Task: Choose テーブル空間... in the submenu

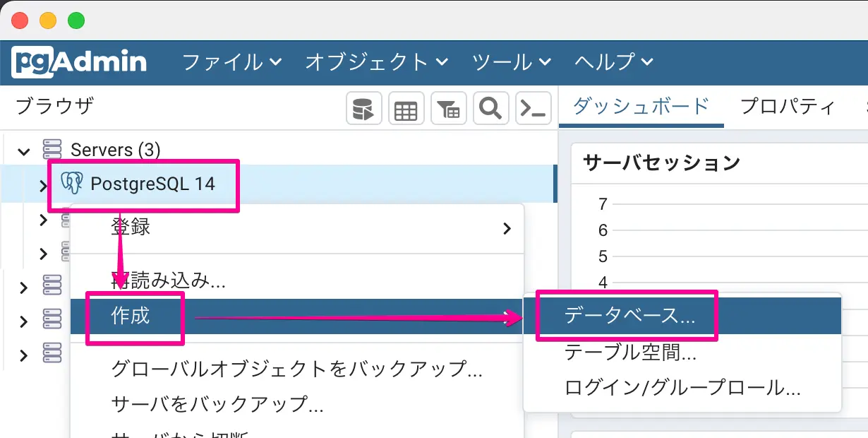Action: [x=630, y=352]
